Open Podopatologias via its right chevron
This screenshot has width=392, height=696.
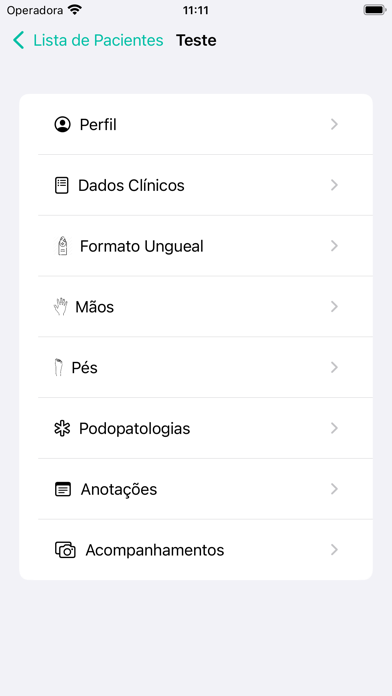click(334, 428)
